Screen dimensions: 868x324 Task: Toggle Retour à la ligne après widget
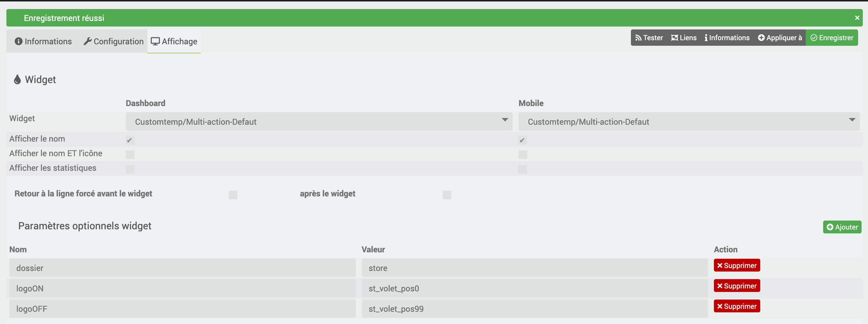tap(447, 194)
